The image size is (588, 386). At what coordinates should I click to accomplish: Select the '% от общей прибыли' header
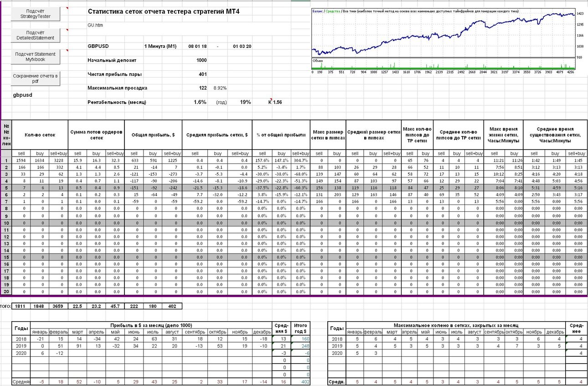click(280, 135)
